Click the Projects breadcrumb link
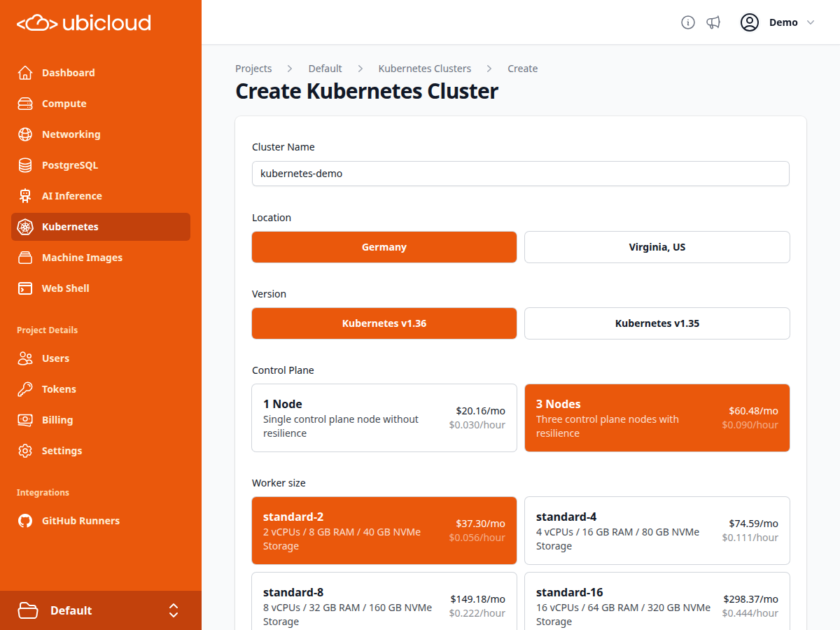Viewport: 840px width, 630px height. point(253,69)
